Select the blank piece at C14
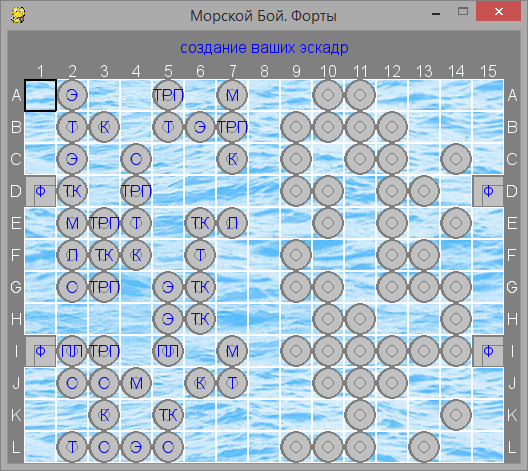This screenshot has width=528, height=471. (x=456, y=159)
